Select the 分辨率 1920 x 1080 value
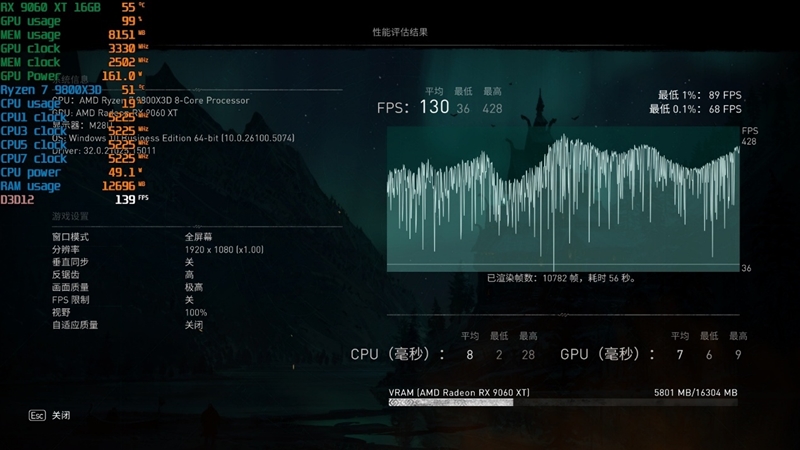The image size is (800, 450). pyautogui.click(x=223, y=249)
